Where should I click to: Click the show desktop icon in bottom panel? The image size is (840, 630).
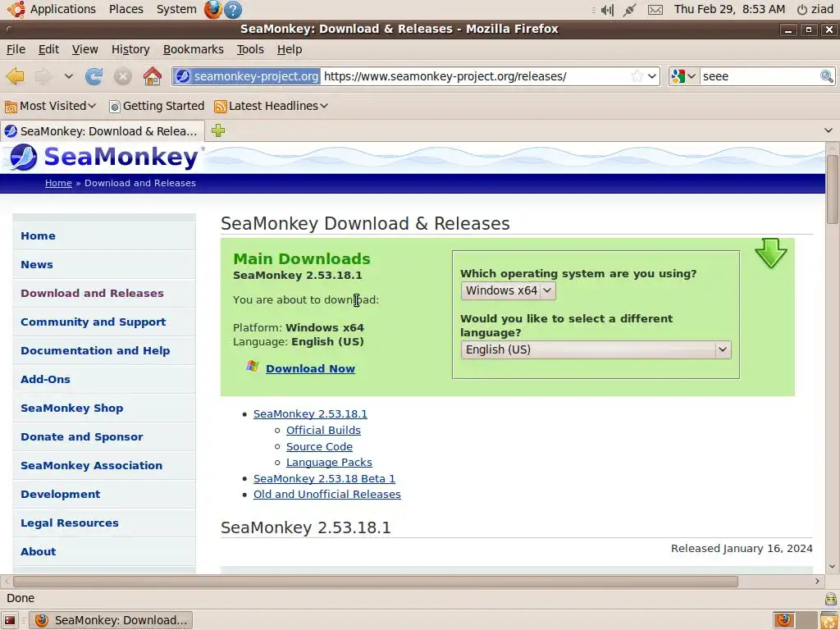point(10,620)
